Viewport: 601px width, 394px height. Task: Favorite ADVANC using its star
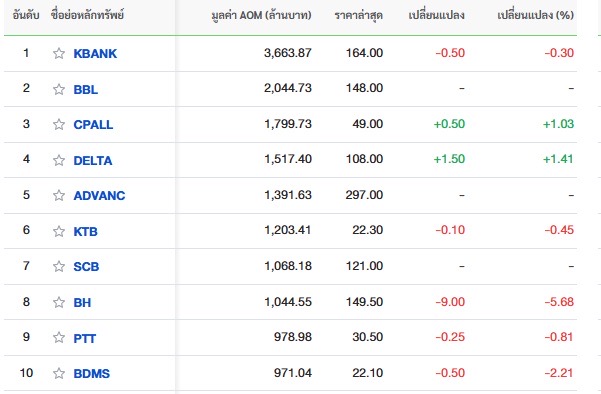point(59,195)
